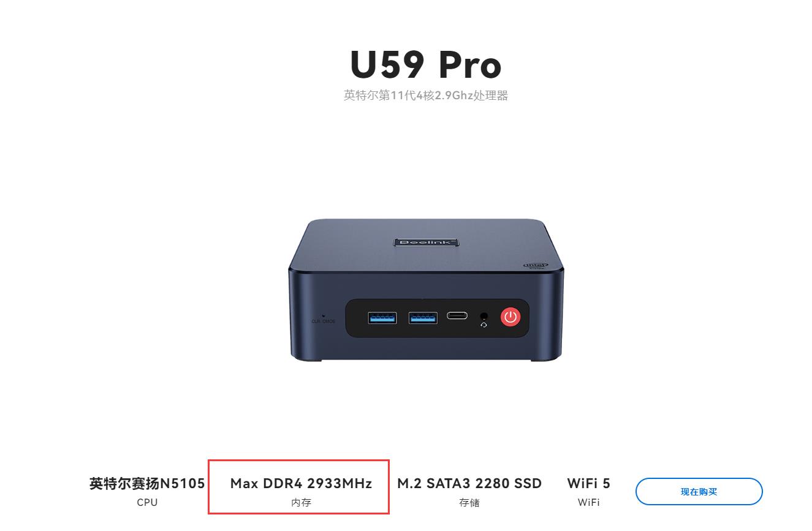Select the left blue USB port

[x=382, y=317]
